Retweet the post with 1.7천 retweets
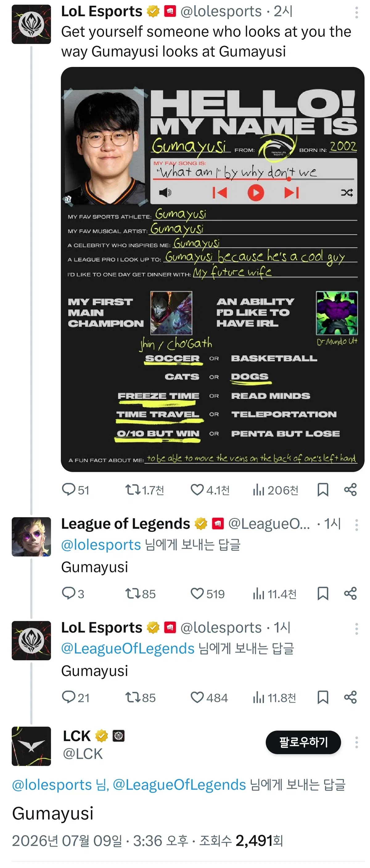The height and width of the screenshot is (868, 370). (x=144, y=490)
